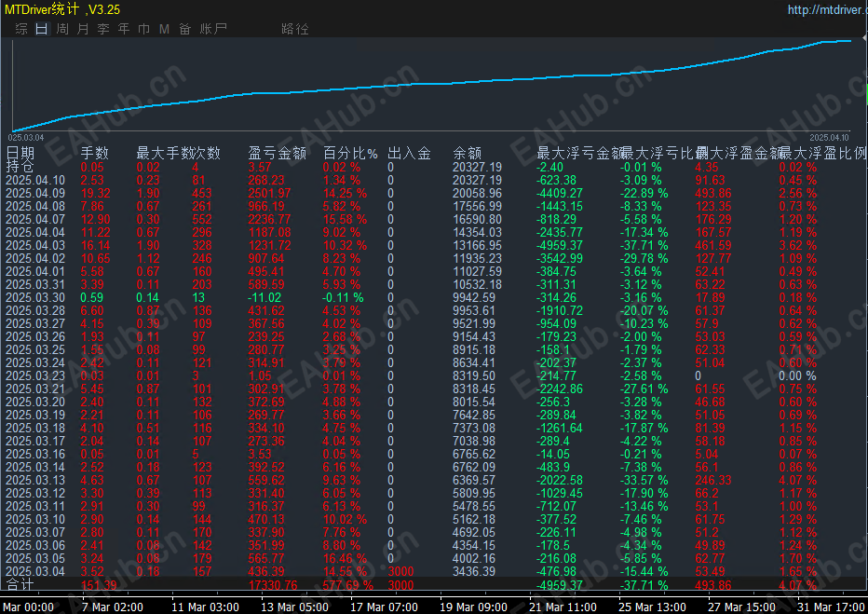Select the 2025.03.21 date row
This screenshot has height=614, width=868.
click(35, 389)
